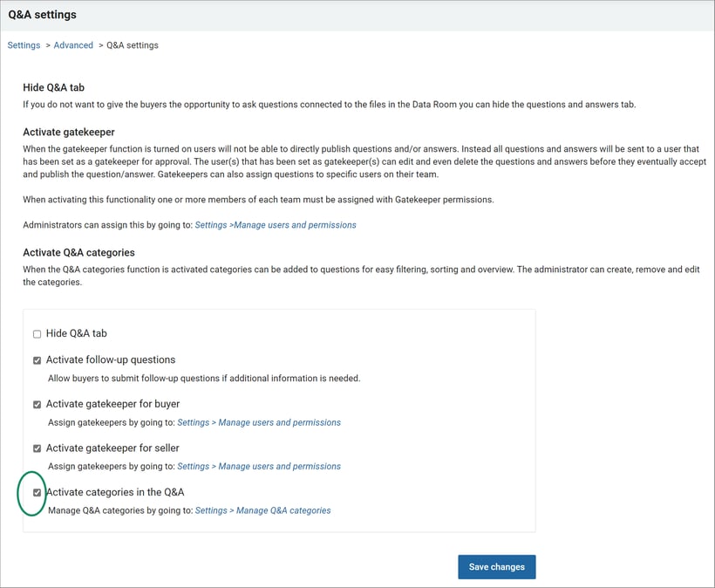This screenshot has height=588, width=715.
Task: Disable the "Activate follow-up questions" checkbox
Action: tap(37, 359)
